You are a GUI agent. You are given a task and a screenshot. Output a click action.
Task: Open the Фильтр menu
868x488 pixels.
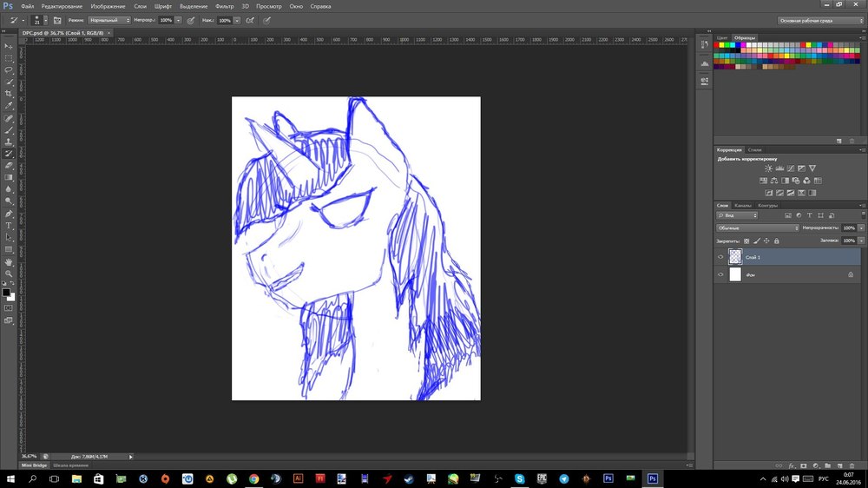click(224, 7)
